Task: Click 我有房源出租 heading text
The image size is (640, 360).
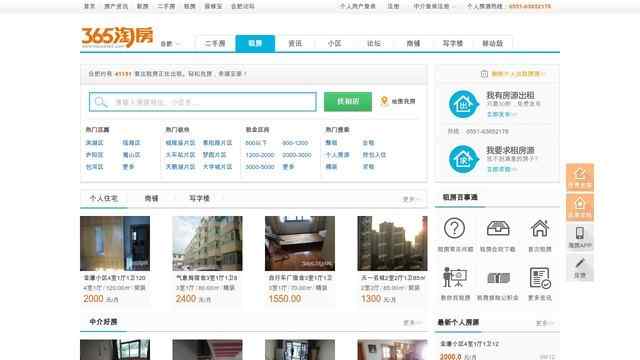Action: [x=510, y=95]
